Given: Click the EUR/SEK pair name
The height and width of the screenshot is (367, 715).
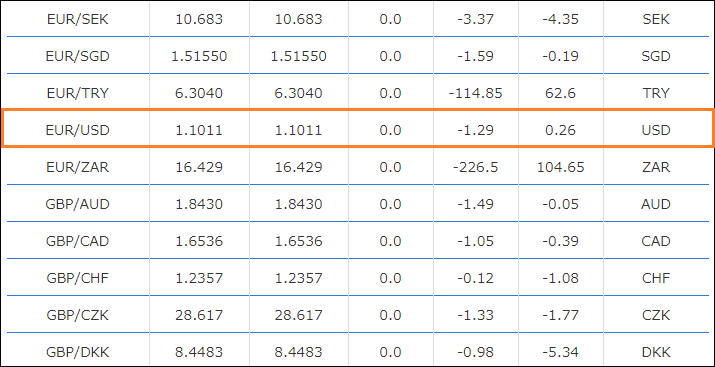Looking at the screenshot, I should (x=78, y=20).
